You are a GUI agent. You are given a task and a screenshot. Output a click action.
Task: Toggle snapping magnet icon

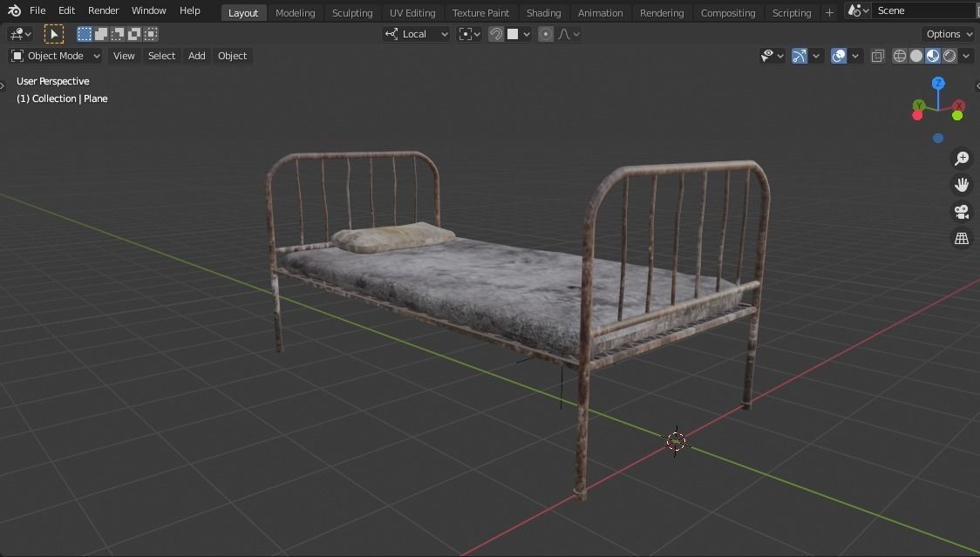[495, 34]
